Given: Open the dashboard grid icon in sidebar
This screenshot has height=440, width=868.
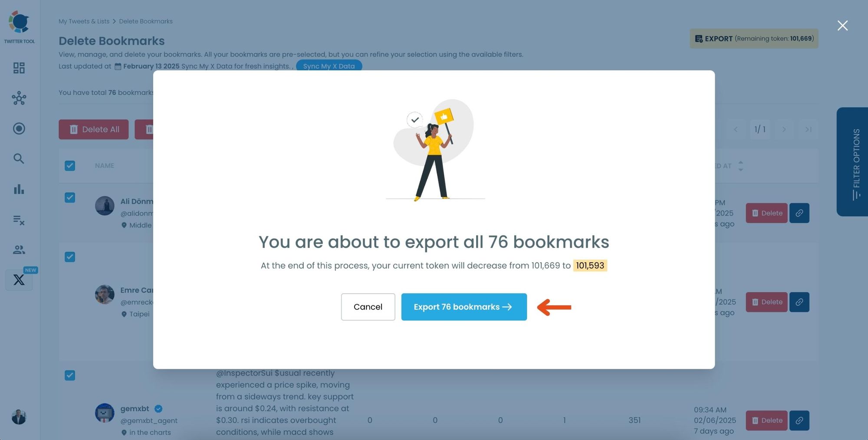Looking at the screenshot, I should 19,68.
